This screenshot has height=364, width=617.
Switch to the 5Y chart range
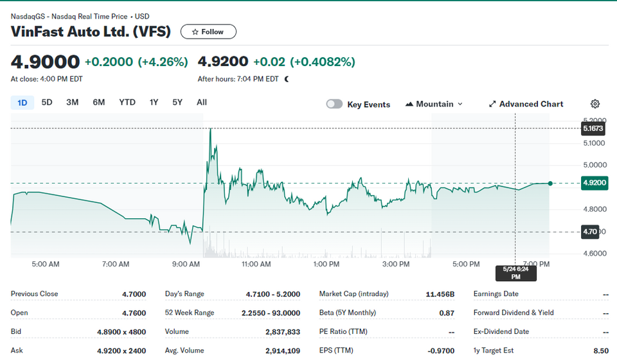(177, 102)
